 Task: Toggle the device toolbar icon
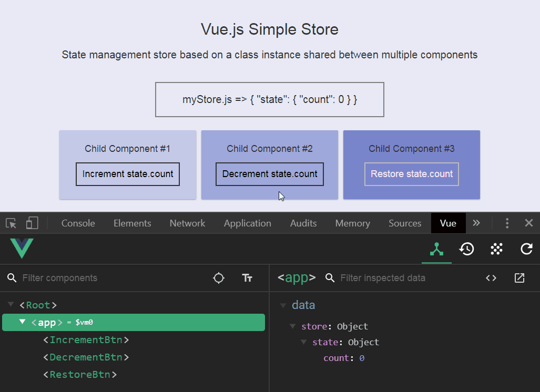[x=32, y=223]
